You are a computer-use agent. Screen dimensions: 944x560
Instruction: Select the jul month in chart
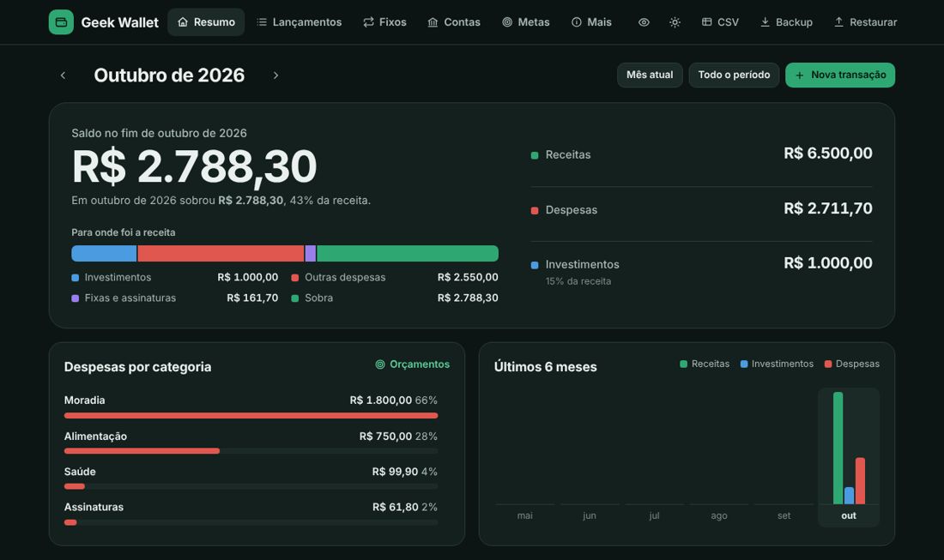click(655, 515)
